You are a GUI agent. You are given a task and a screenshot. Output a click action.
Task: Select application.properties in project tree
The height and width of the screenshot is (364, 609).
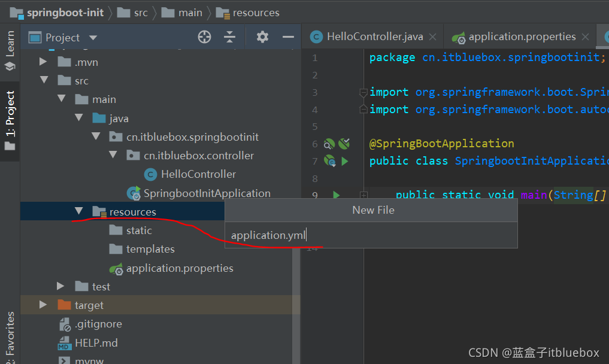[171, 268]
